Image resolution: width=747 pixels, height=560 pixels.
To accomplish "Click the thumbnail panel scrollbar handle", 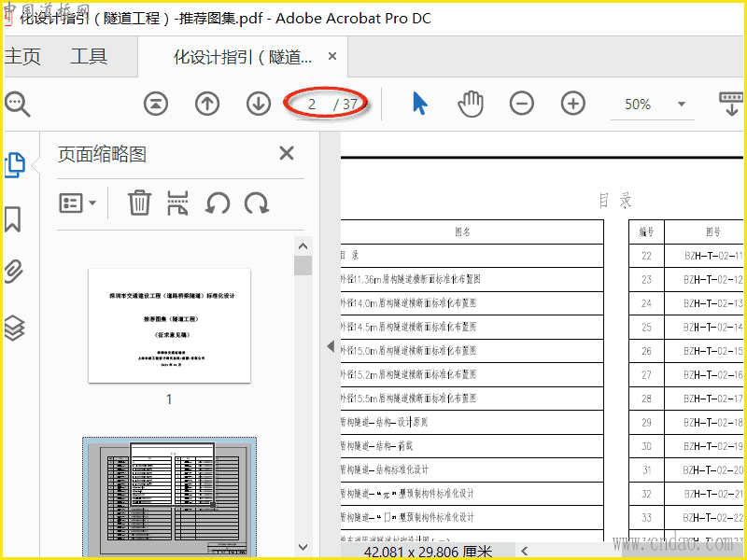I will 303,266.
